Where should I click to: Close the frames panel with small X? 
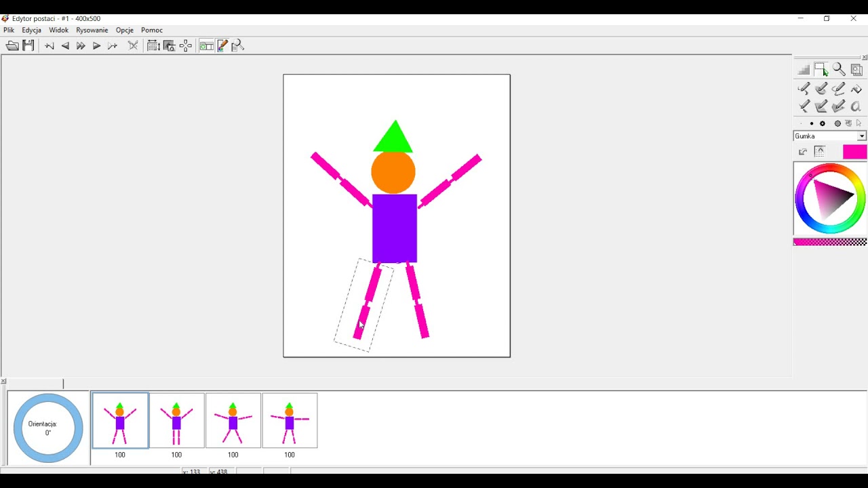(x=3, y=382)
